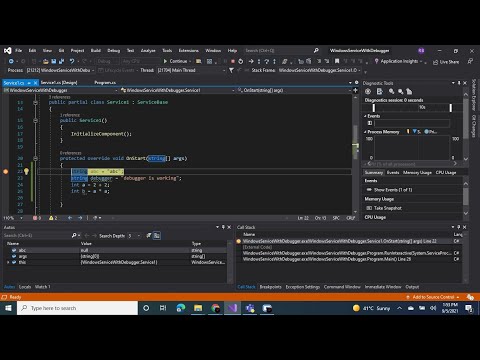Click the breakpoint dot on line 22
The width and height of the screenshot is (480, 360).
6,171
